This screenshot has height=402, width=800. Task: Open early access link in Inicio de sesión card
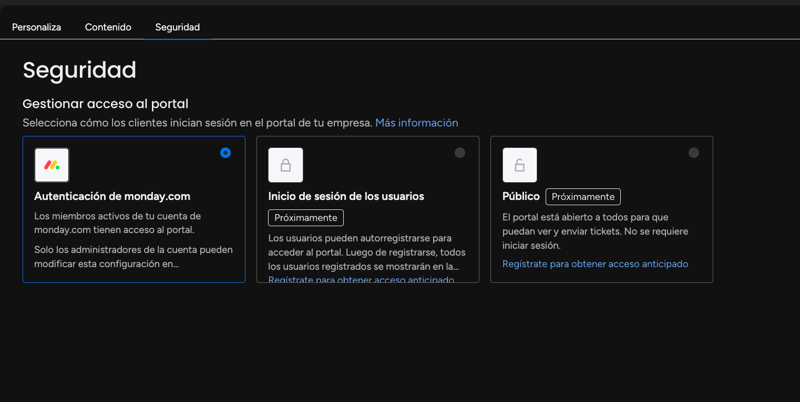tap(361, 280)
